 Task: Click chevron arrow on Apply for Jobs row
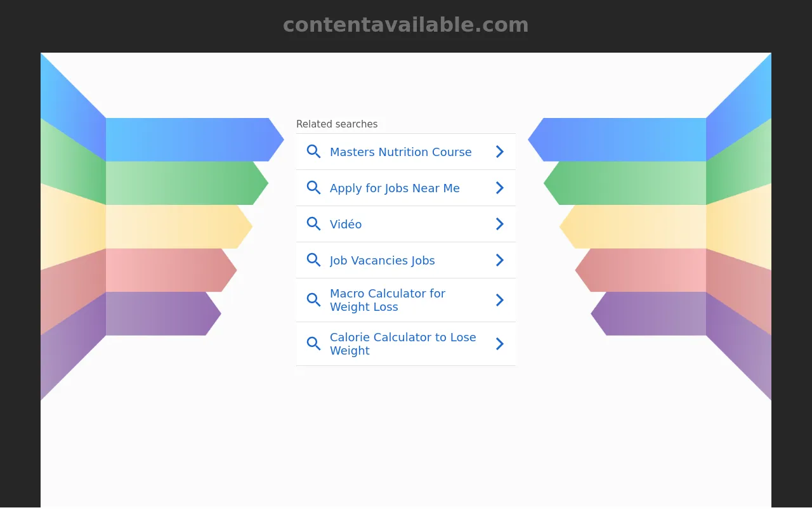pyautogui.click(x=500, y=188)
